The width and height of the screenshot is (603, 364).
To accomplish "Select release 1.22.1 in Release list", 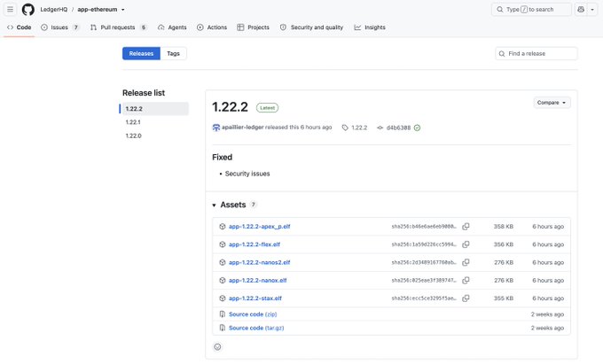I will point(133,122).
